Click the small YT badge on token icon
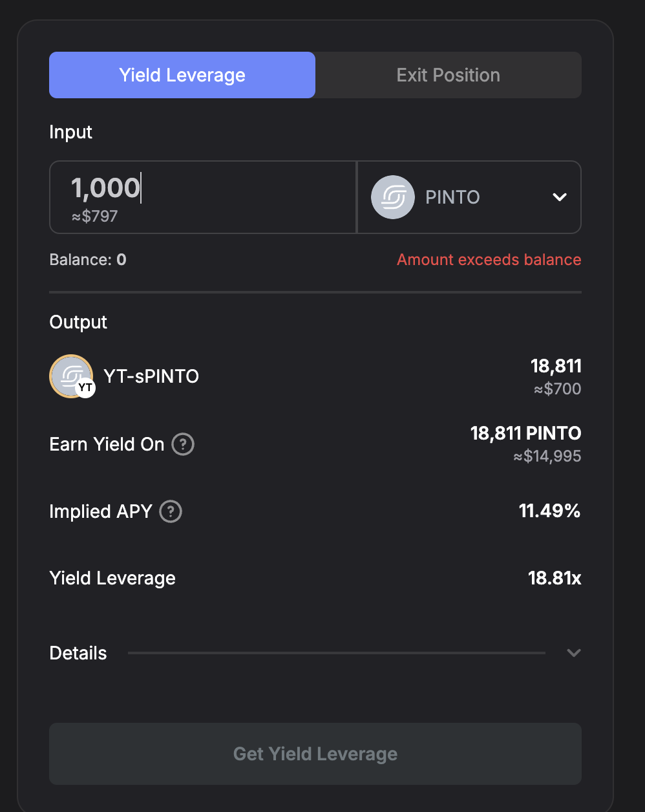This screenshot has width=645, height=812. click(85, 388)
